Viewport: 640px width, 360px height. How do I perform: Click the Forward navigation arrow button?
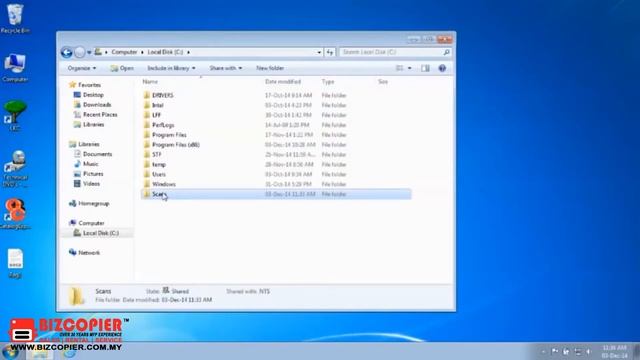pyautogui.click(x=80, y=52)
